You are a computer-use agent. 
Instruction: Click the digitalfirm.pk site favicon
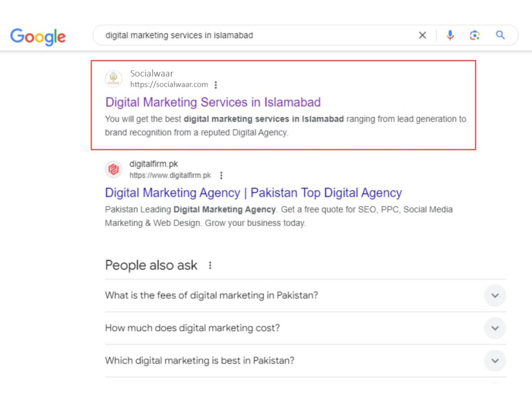113,169
